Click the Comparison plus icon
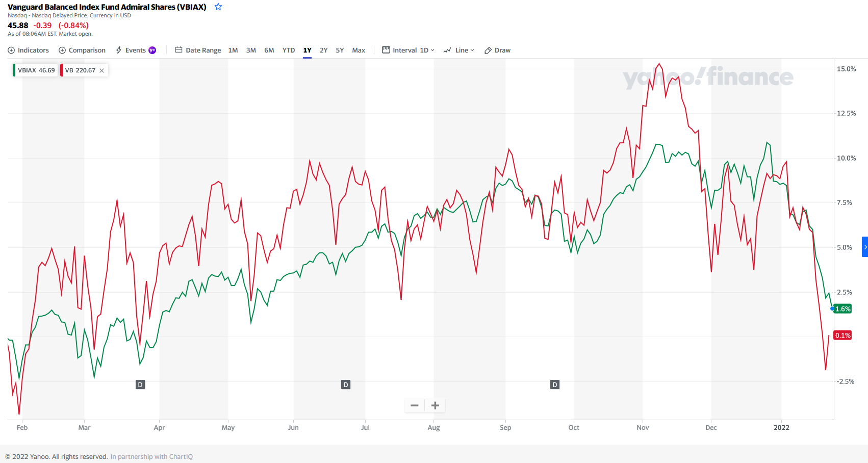 [x=62, y=50]
